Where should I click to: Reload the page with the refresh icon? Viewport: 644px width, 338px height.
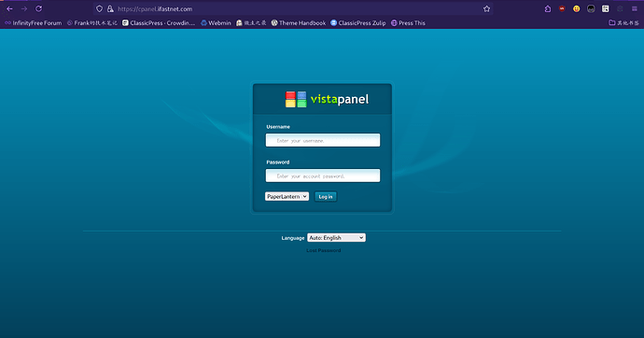38,8
